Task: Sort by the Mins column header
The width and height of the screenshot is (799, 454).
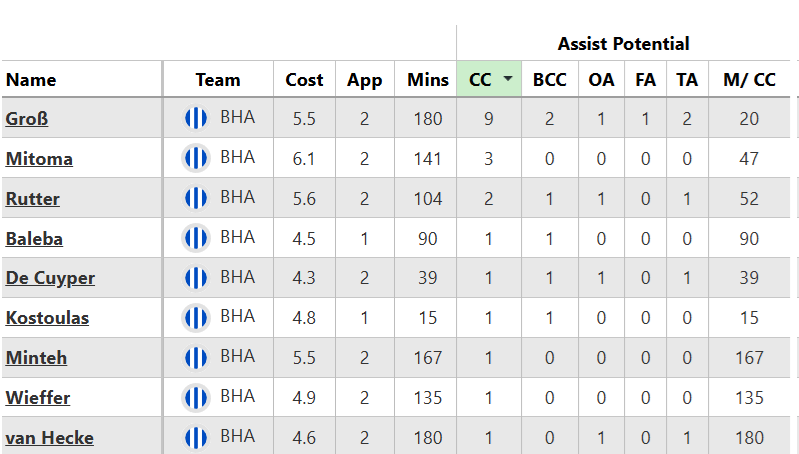Action: [427, 80]
